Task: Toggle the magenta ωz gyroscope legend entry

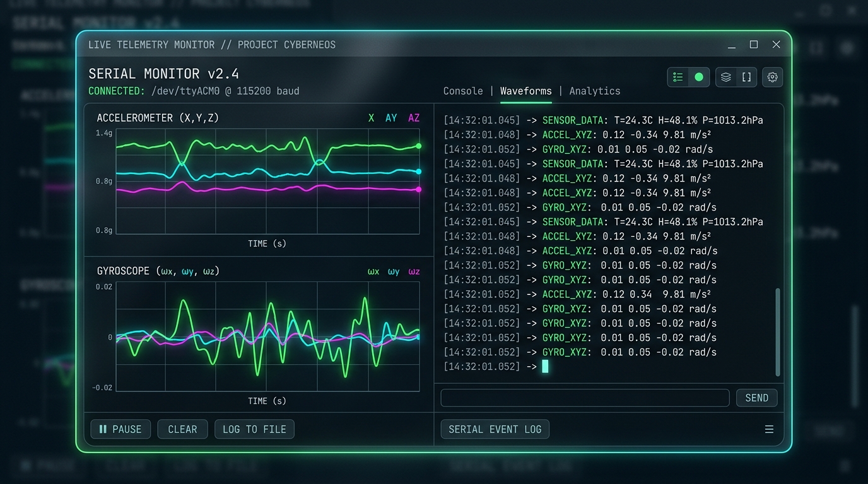Action: 414,272
